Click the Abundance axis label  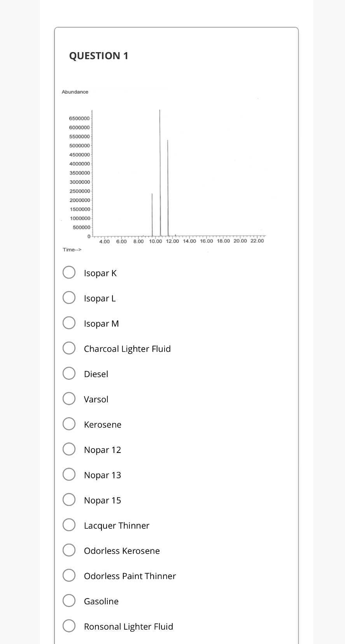pos(75,92)
